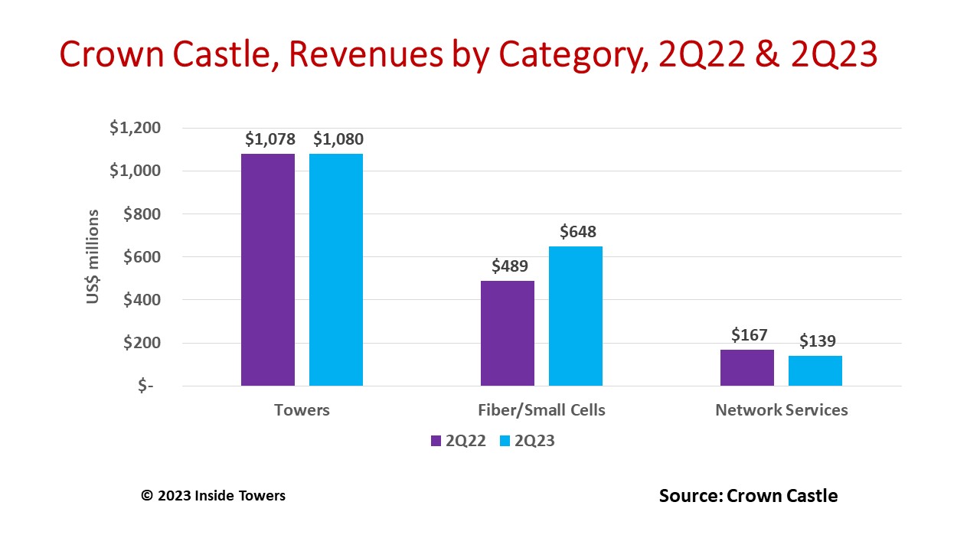Select the blue 2Q23 Network Services bar
Image resolution: width=980 pixels, height=551 pixels.
[x=815, y=370]
